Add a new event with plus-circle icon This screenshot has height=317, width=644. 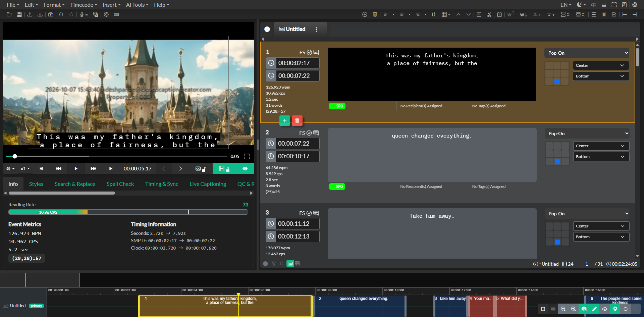[x=365, y=14]
